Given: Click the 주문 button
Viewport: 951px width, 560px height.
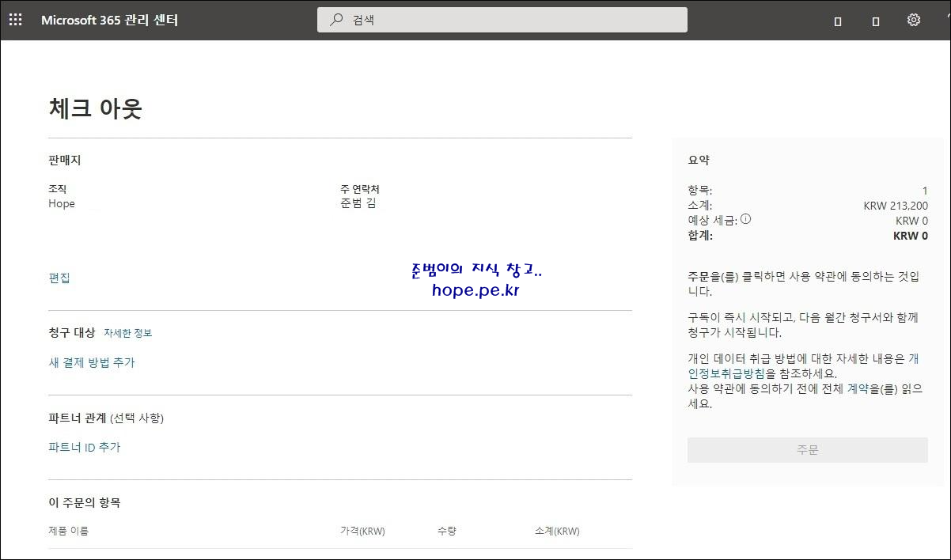Looking at the screenshot, I should pos(808,450).
